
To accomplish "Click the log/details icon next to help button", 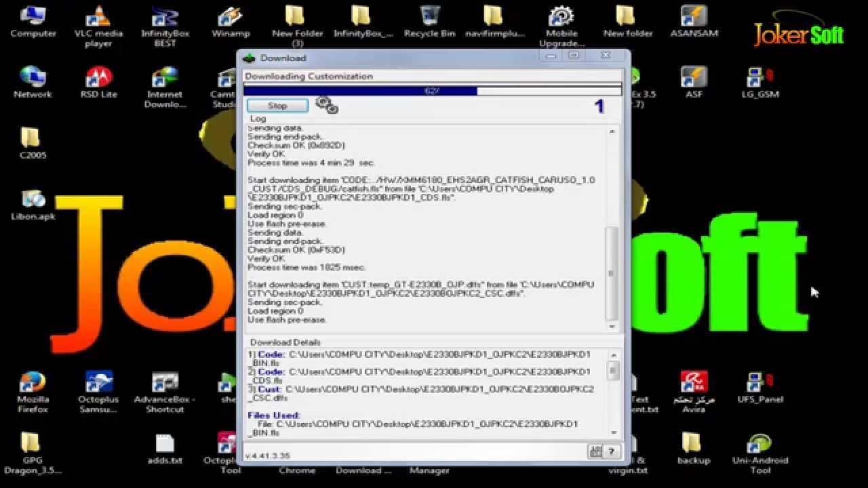I will click(x=596, y=451).
